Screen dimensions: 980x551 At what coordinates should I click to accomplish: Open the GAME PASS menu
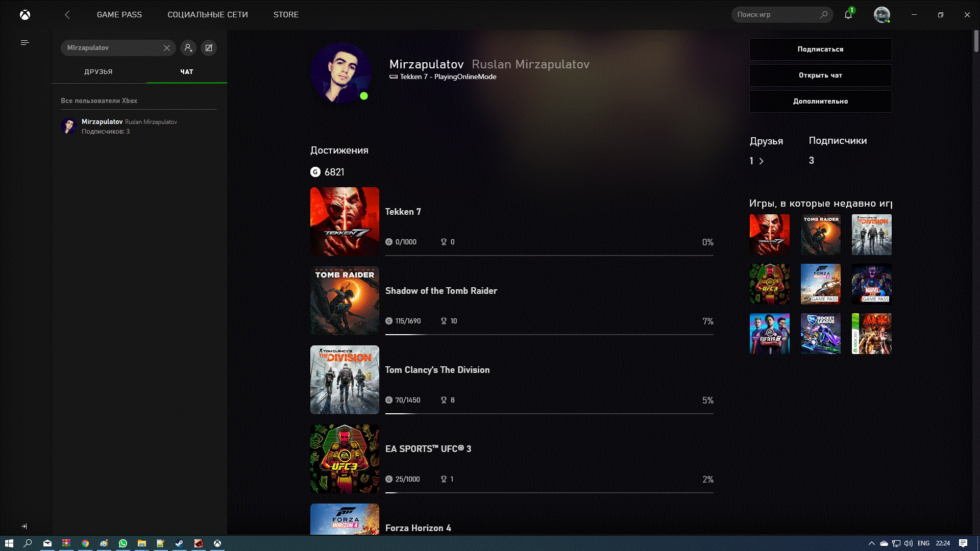(x=119, y=15)
